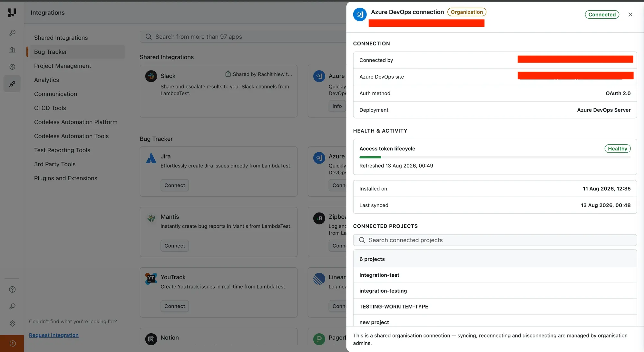Image resolution: width=644 pixels, height=352 pixels.
Task: Focus the Search from more than 97 apps field
Action: click(243, 37)
